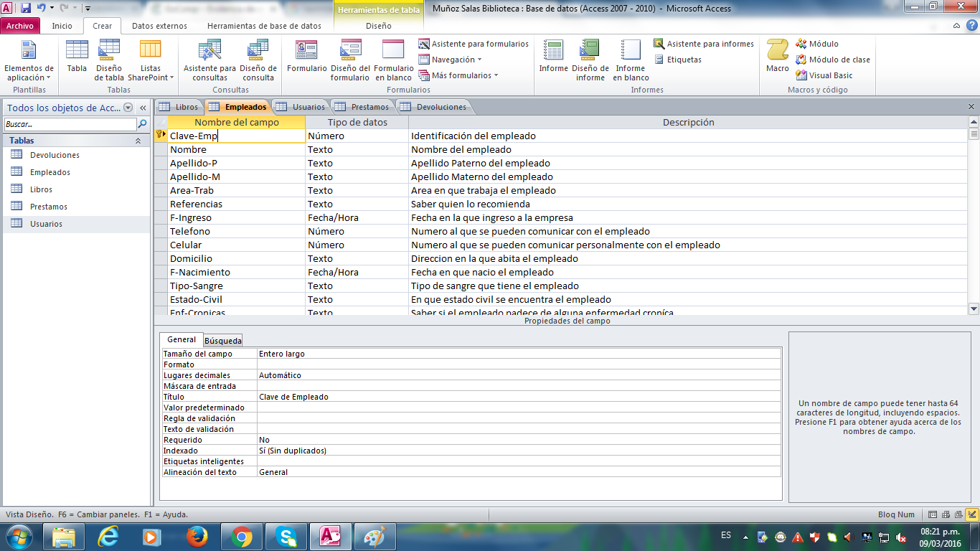
Task: Select Devoluciones table in navigation pane
Action: (55, 155)
